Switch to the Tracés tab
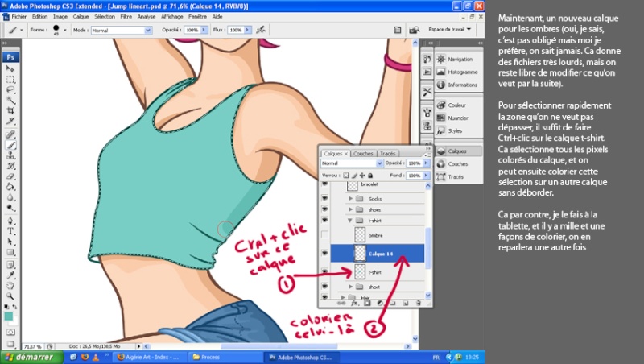This screenshot has height=364, width=644. tap(387, 153)
